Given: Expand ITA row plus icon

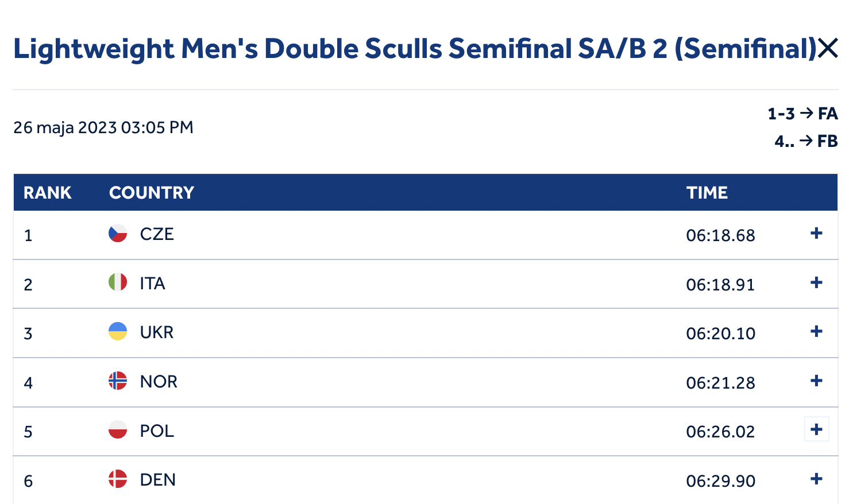Looking at the screenshot, I should click(x=816, y=282).
